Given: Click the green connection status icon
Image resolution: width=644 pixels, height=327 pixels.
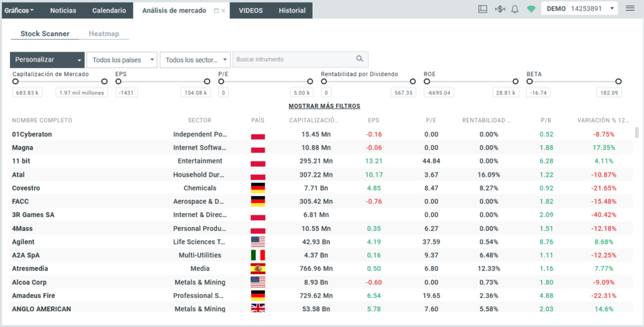Looking at the screenshot, I should point(531,9).
